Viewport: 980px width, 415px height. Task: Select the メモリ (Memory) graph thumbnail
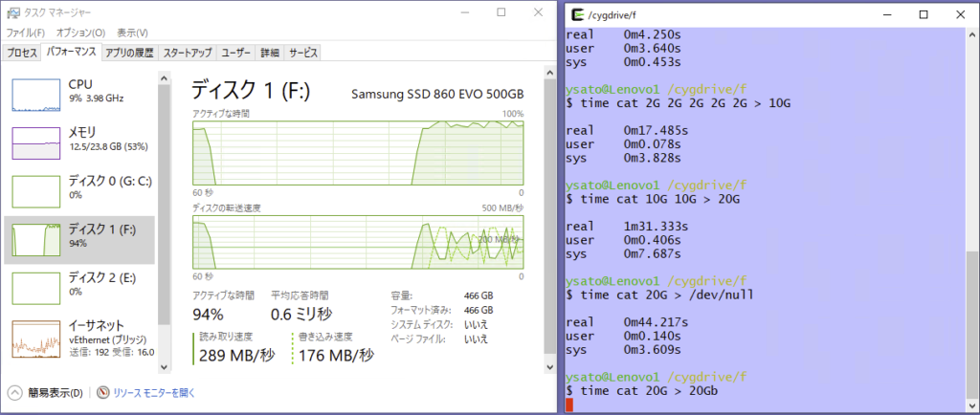pyautogui.click(x=35, y=142)
